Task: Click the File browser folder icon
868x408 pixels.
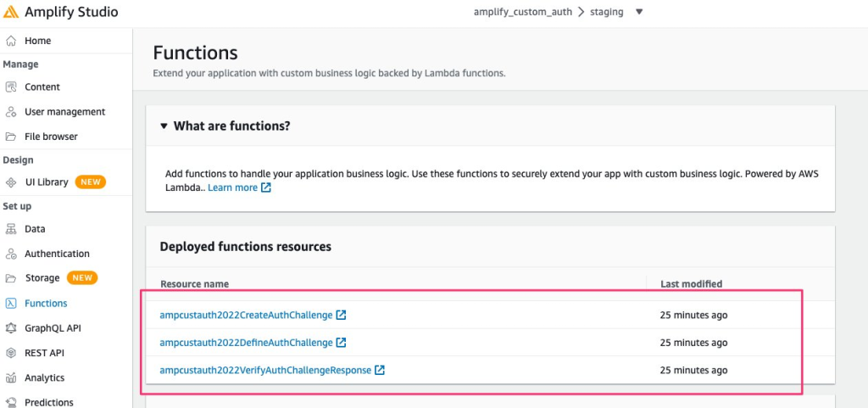Action: pyautogui.click(x=10, y=137)
